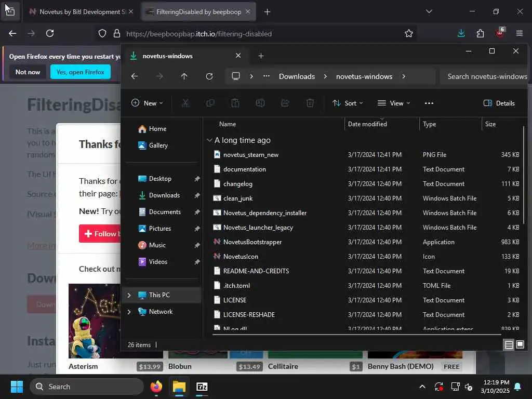
Task: Open the Firefox list all tabs chevron
Action: (x=429, y=11)
